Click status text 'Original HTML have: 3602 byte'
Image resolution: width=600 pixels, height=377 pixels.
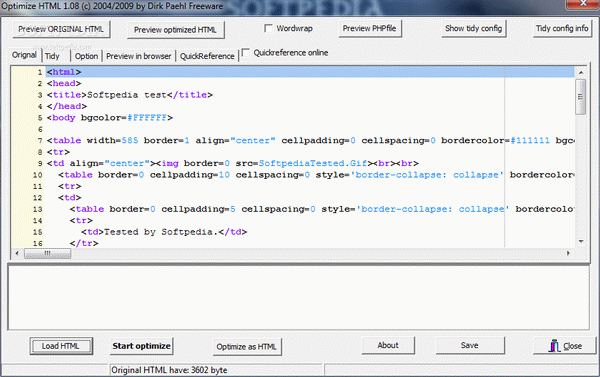[x=169, y=370]
